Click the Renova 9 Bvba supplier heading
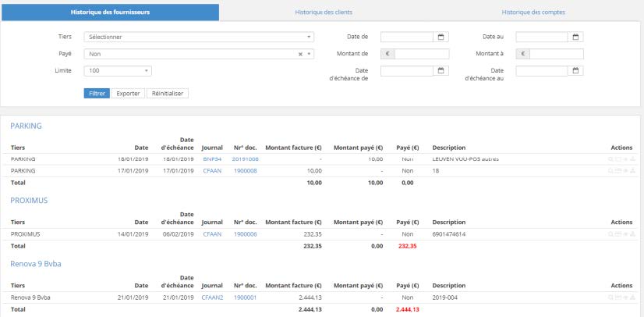Image resolution: width=644 pixels, height=317 pixels. click(36, 264)
